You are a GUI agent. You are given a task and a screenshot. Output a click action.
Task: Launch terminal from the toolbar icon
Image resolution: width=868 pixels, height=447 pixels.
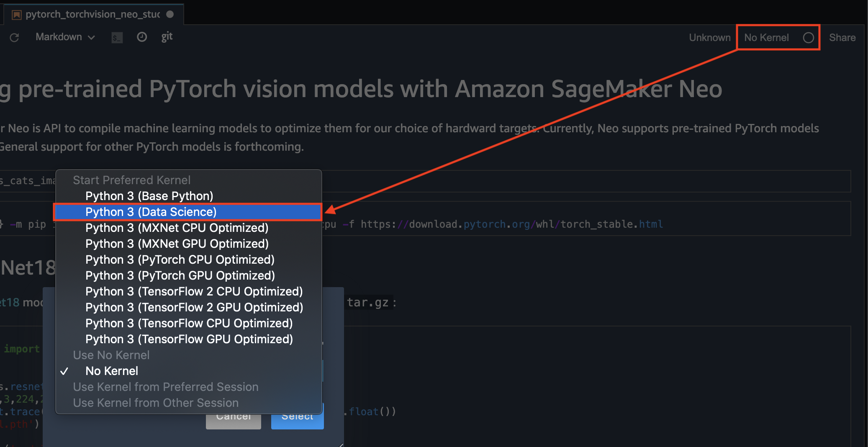point(117,38)
